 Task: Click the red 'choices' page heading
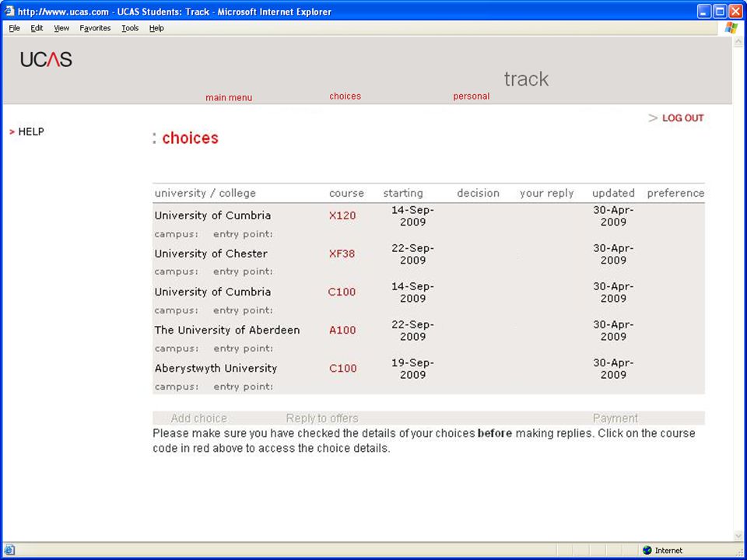point(190,138)
